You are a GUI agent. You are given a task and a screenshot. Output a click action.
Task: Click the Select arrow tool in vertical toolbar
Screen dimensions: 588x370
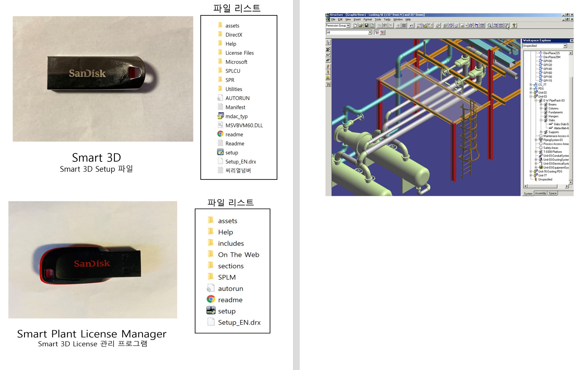(328, 42)
